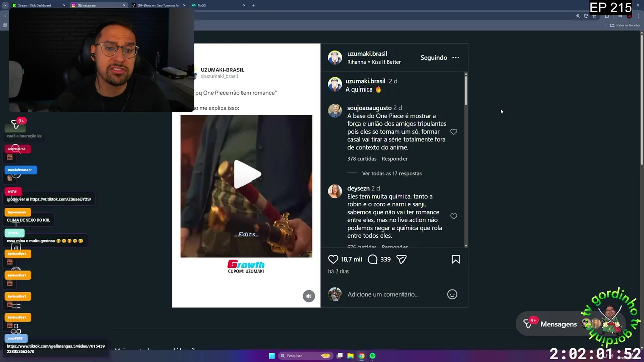Expand Ver todas as 17 respostas

click(392, 173)
